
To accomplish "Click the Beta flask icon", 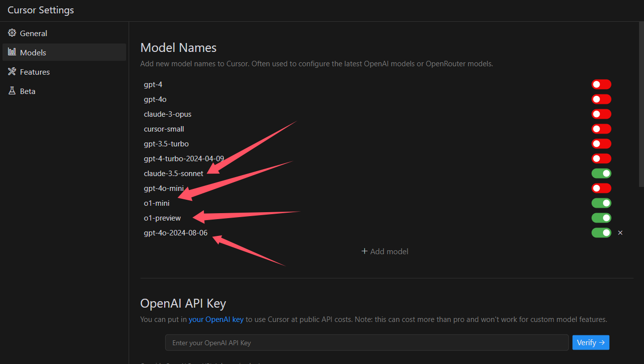I will point(12,91).
